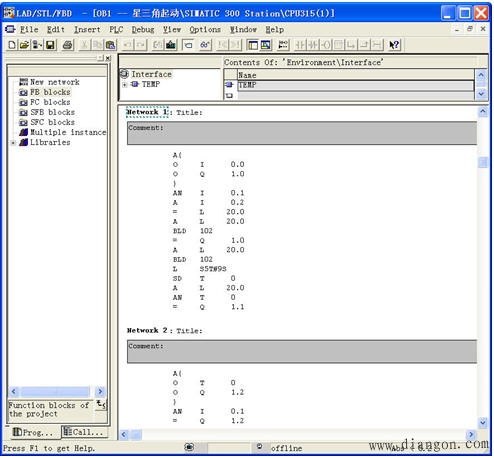The width and height of the screenshot is (494, 458).
Task: Click the code area scroll down arrow
Action: coord(483,423)
